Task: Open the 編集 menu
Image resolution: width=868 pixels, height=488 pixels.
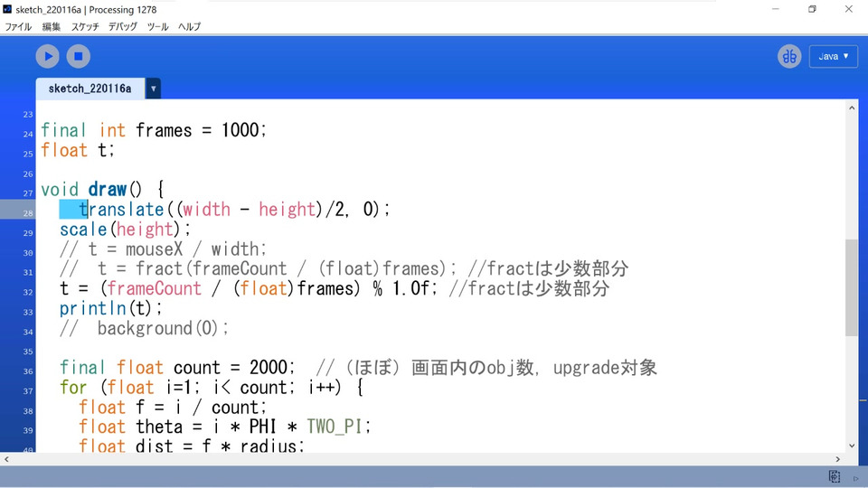Action: (x=51, y=26)
